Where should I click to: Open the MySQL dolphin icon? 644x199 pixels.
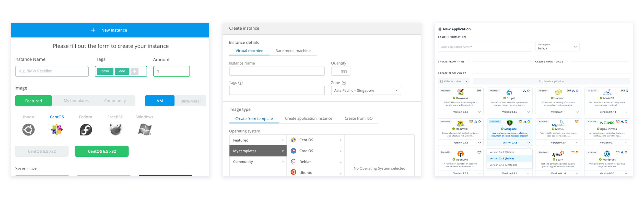[x=558, y=123]
